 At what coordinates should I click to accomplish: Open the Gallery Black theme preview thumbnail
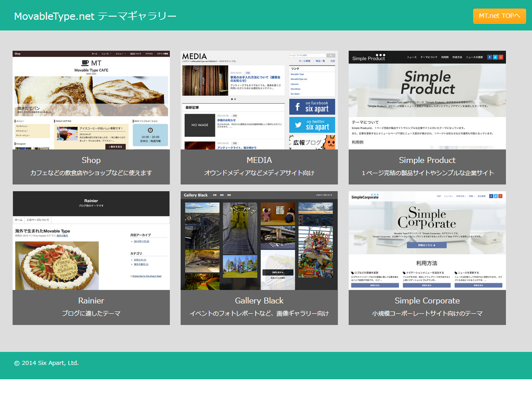(x=259, y=241)
